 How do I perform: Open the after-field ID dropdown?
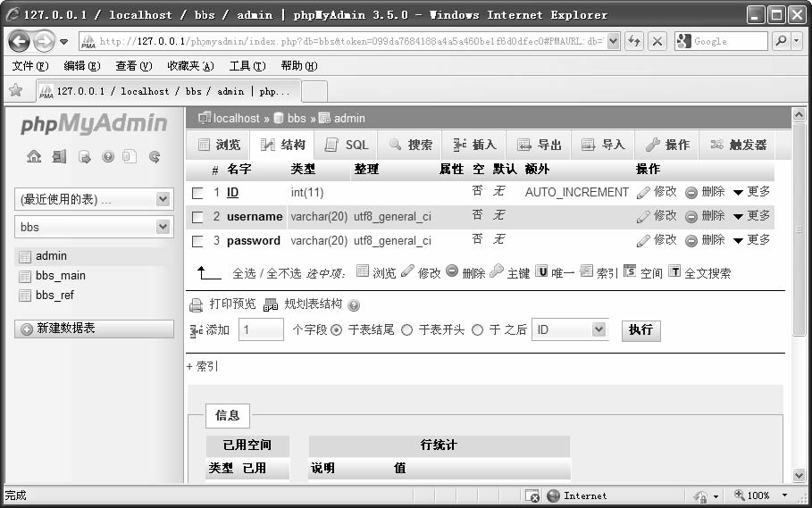point(570,329)
